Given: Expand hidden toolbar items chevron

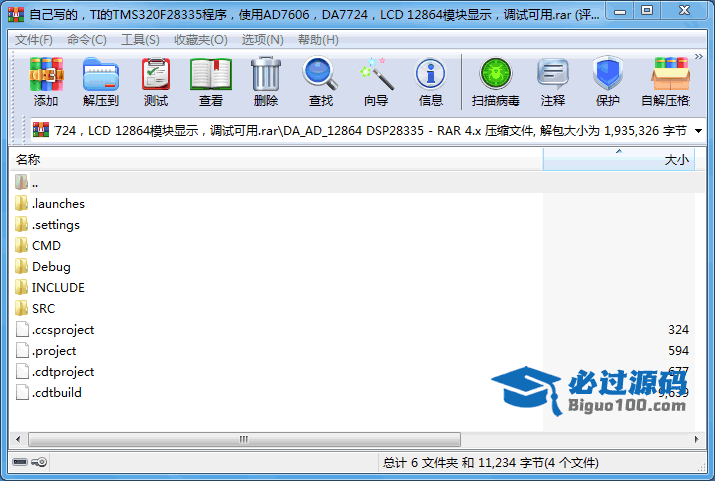Looking at the screenshot, I should (x=699, y=57).
